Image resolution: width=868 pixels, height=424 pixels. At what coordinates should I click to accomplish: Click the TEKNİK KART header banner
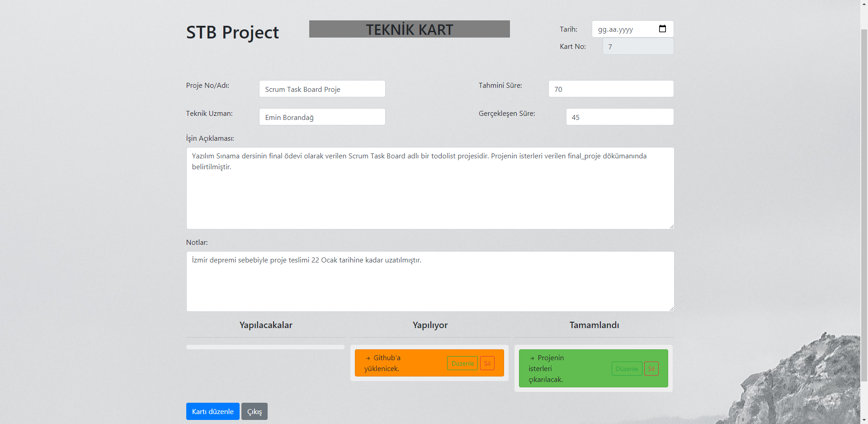(409, 29)
